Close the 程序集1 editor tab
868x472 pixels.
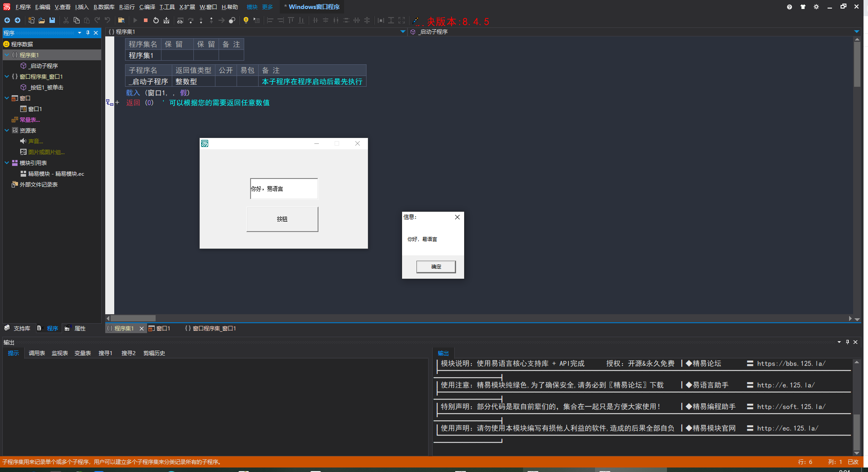point(142,329)
